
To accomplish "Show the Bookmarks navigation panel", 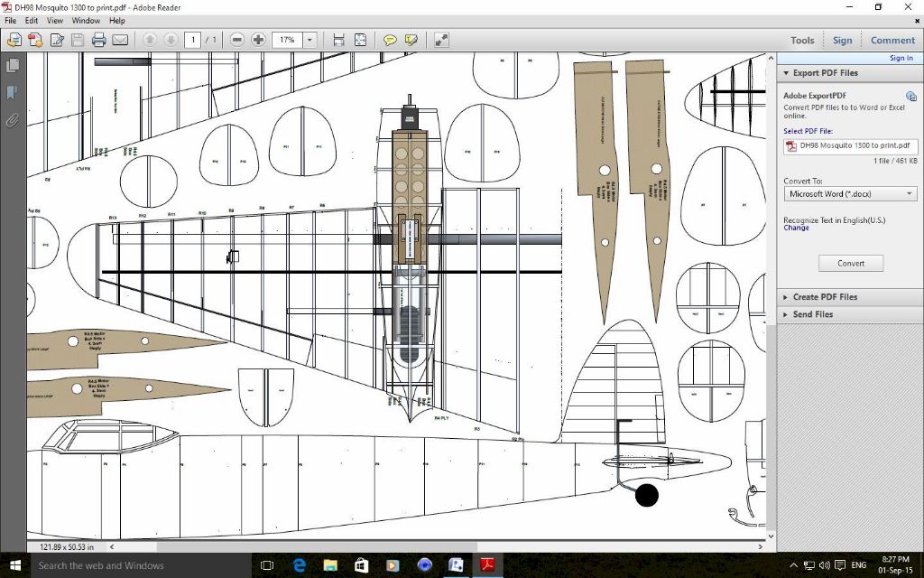I will [x=13, y=93].
